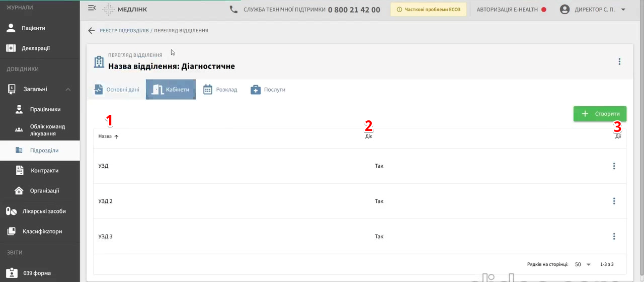The width and height of the screenshot is (644, 282).
Task: Click the Класифікатори icon
Action: tap(11, 232)
